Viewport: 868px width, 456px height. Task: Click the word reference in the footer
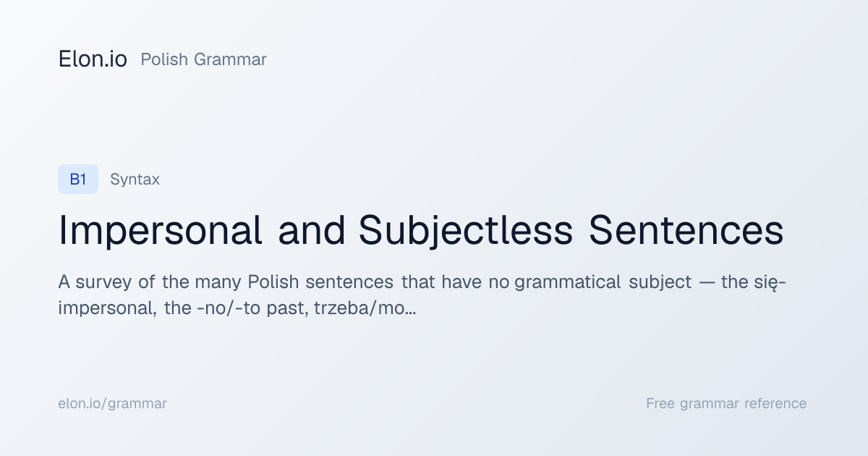775,404
